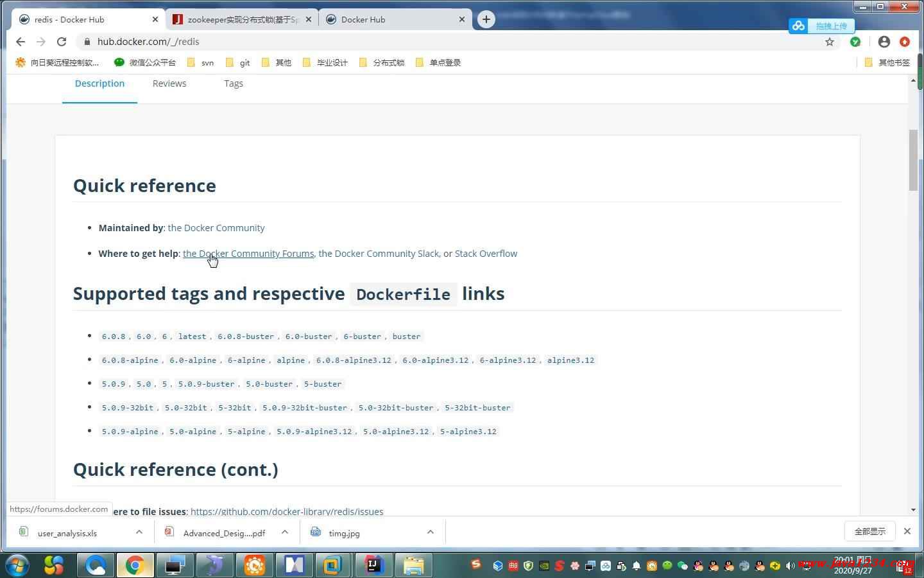Open the 5-alpine3.12 tag link
This screenshot has height=578, width=924.
468,432
